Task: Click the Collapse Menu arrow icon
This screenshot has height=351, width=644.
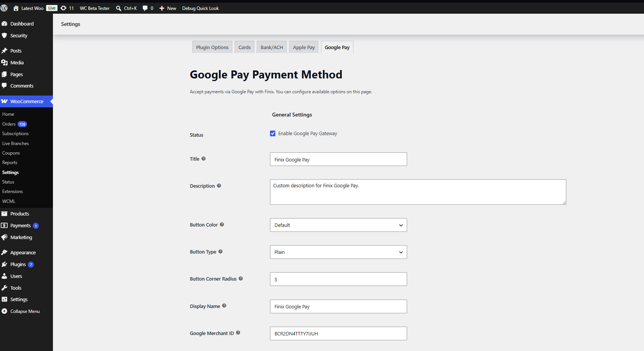Action: tap(5, 311)
